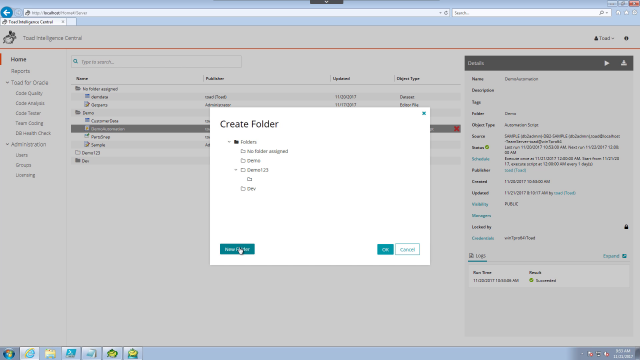The width and height of the screenshot is (640, 360).
Task: Sort by the Object Type column header
Action: pyautogui.click(x=408, y=78)
